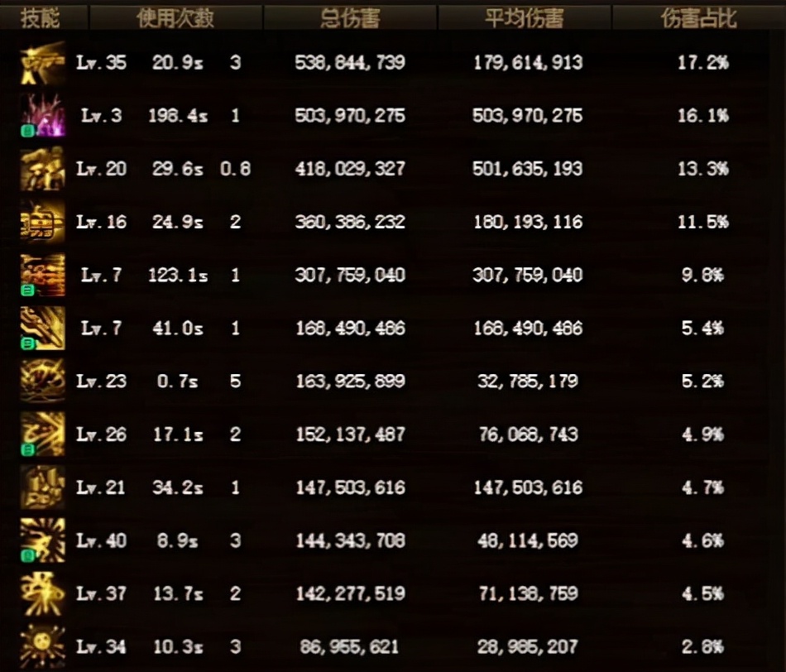Click the Lv.21 skill icon
The height and width of the screenshot is (672, 786).
42,487
